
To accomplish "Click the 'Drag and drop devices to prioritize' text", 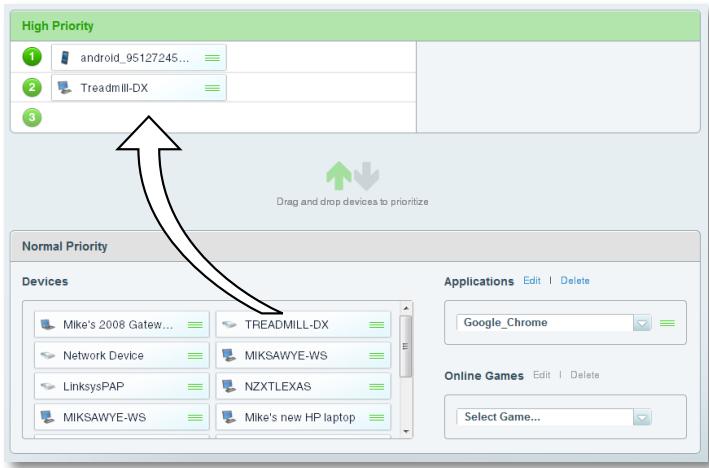I will tap(352, 202).
